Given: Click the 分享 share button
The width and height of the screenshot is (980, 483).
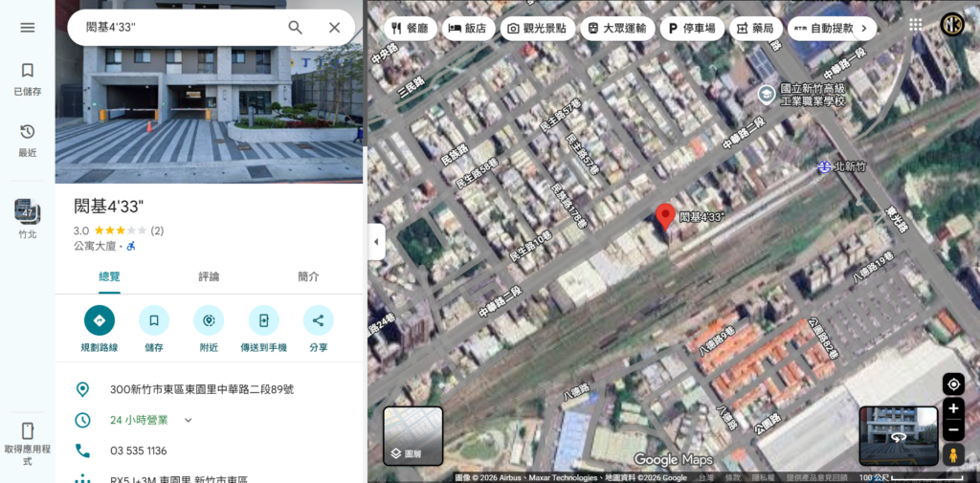Looking at the screenshot, I should 318,329.
